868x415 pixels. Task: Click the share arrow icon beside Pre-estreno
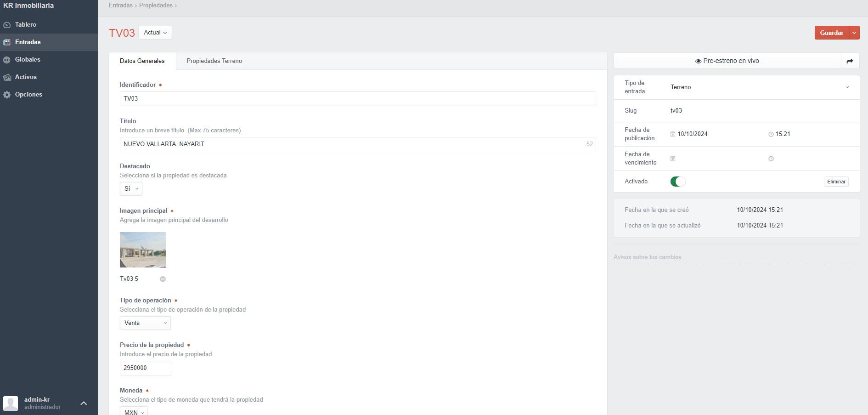(850, 61)
